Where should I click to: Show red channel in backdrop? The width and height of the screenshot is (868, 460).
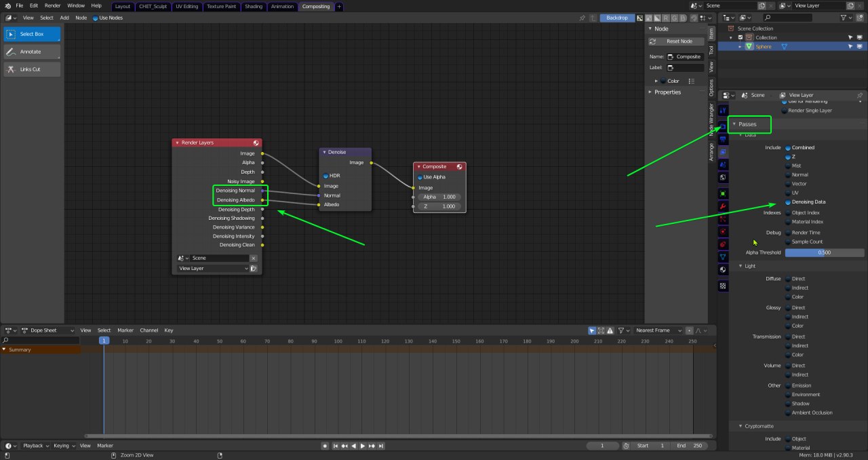click(666, 17)
